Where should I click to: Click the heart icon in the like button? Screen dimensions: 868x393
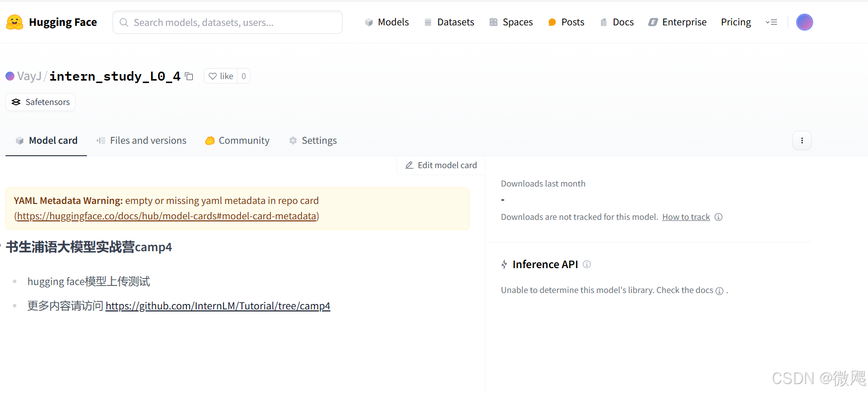[x=213, y=76]
